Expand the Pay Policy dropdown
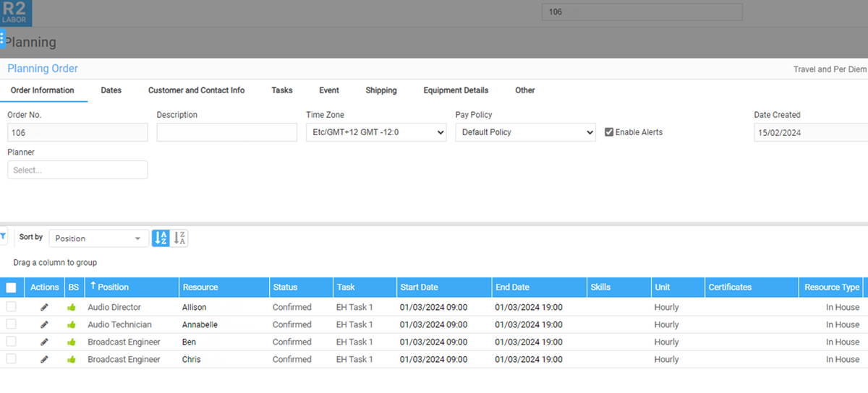The width and height of the screenshot is (868, 393). (x=525, y=133)
